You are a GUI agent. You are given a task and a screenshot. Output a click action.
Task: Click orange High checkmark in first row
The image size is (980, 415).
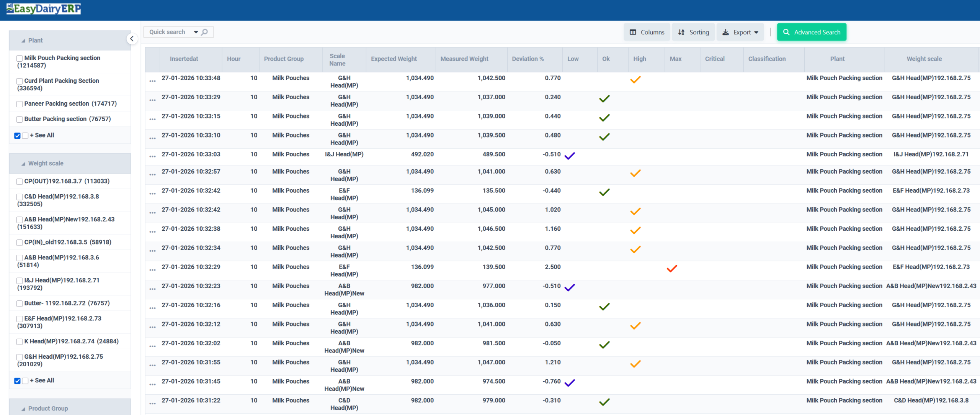point(635,80)
